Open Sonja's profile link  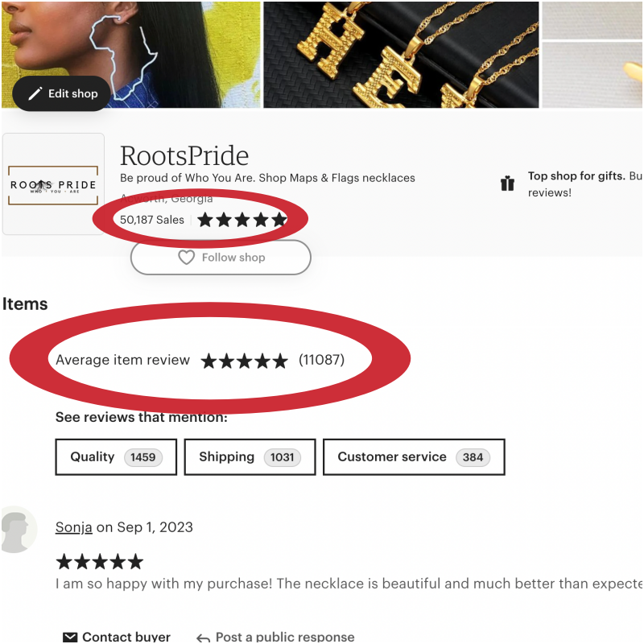[x=73, y=527]
